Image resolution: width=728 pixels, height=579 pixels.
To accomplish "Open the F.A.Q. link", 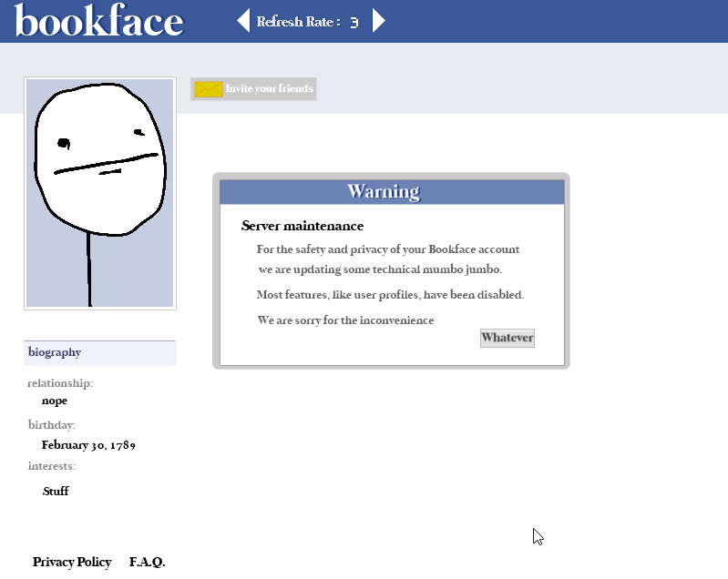I will [148, 562].
